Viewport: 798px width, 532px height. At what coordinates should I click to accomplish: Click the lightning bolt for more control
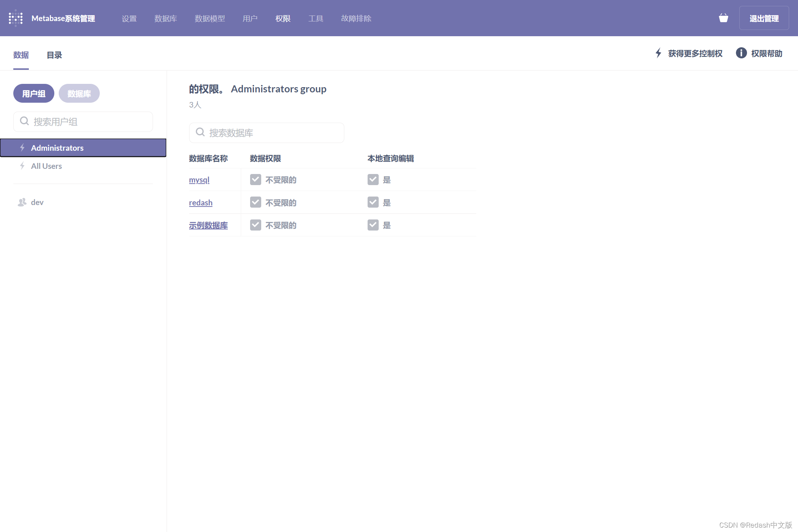coord(658,53)
